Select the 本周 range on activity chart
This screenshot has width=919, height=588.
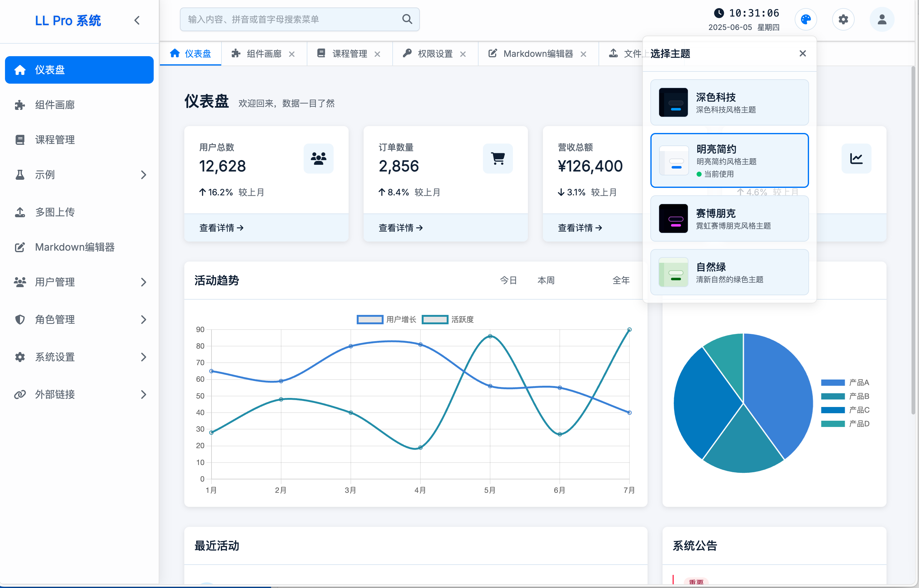coord(545,280)
